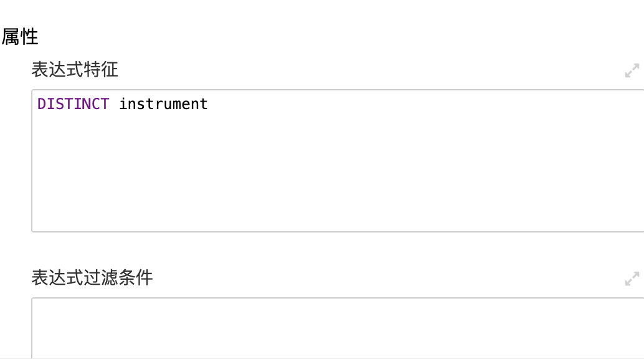Focus the empty 表达式过滤条件 text area
644x359 pixels.
(338, 328)
